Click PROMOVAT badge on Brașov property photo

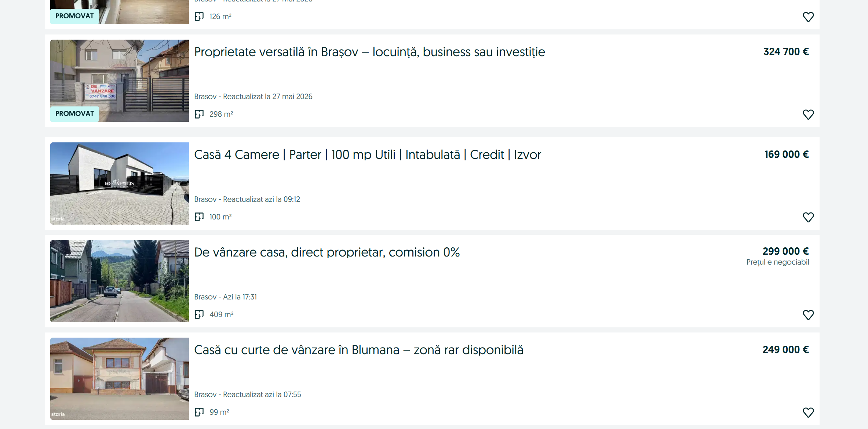[74, 114]
